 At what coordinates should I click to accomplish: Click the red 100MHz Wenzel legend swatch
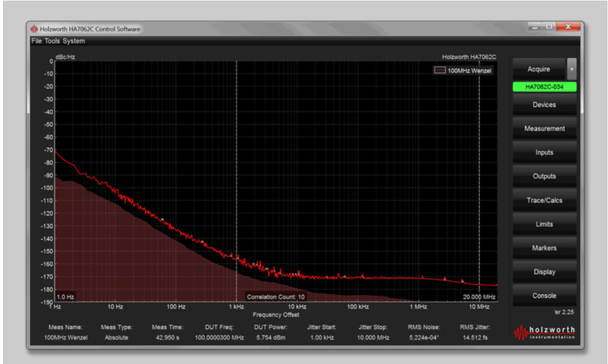440,71
